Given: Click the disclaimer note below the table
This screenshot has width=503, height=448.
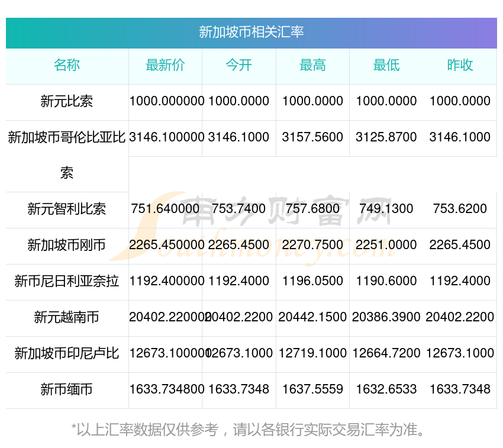Looking at the screenshot, I should pyautogui.click(x=249, y=430).
